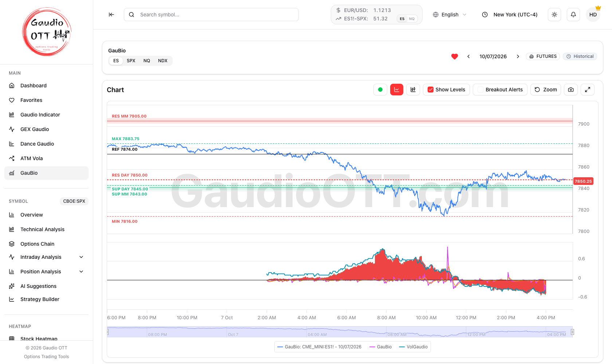Select ES in the ticker toggle

(402, 19)
